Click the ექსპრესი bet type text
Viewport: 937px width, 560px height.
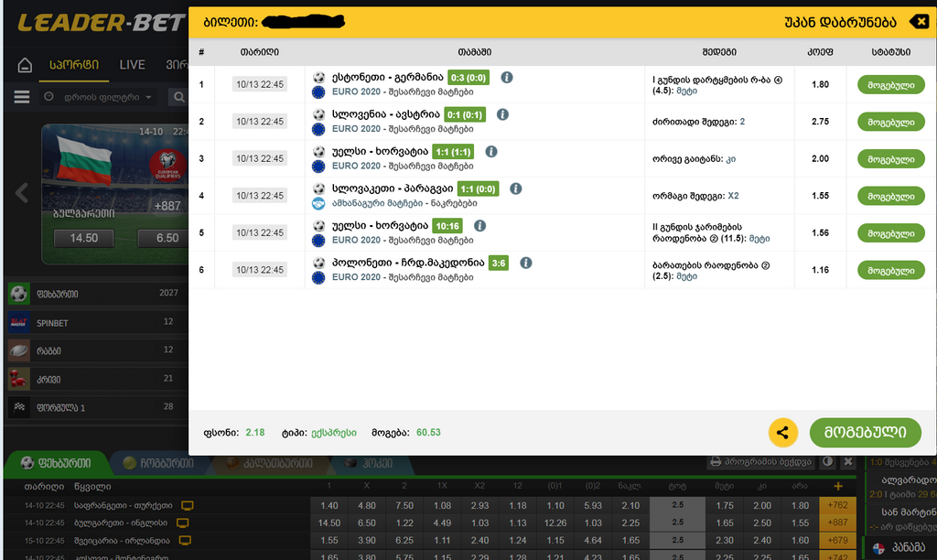point(333,433)
